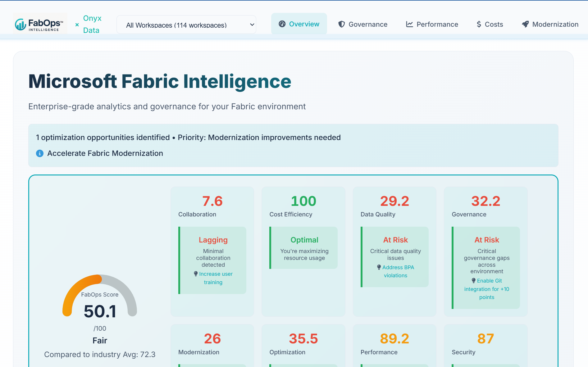Click the Lagging status label
The width and height of the screenshot is (588, 367).
tap(213, 240)
